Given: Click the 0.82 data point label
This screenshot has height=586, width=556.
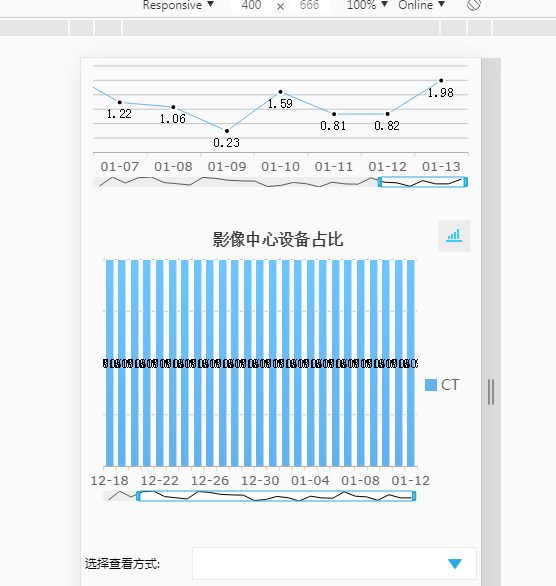Looking at the screenshot, I should (387, 126).
